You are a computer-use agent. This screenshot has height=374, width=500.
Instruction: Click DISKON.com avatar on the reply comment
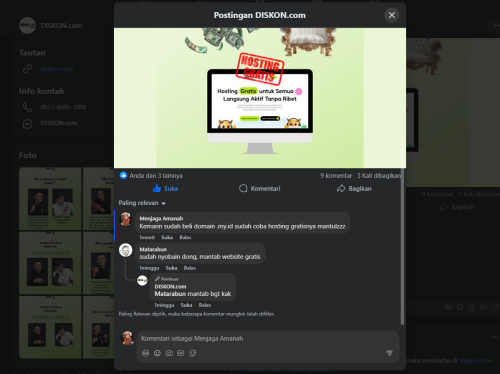(142, 280)
